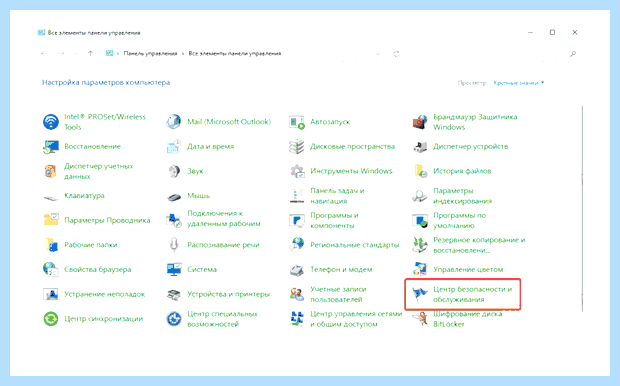The width and height of the screenshot is (620, 386).
Task: Click the Control Panel icon in the address bar
Action: tap(110, 53)
